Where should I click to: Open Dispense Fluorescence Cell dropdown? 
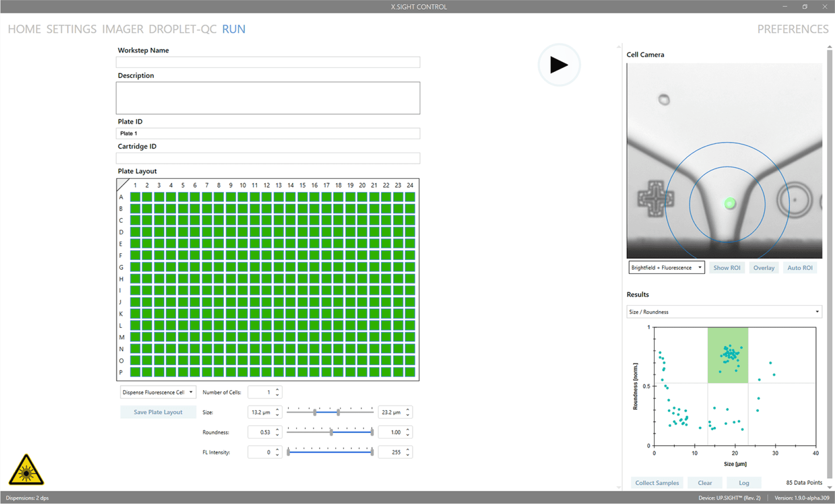158,392
